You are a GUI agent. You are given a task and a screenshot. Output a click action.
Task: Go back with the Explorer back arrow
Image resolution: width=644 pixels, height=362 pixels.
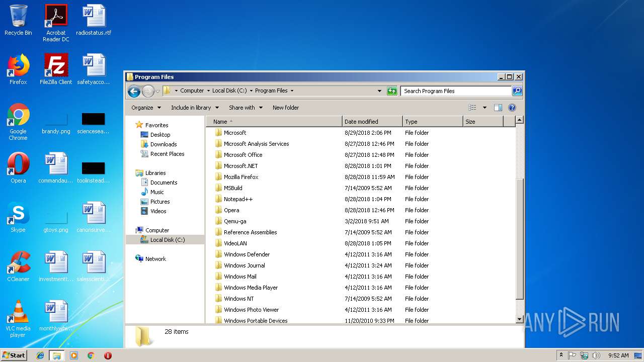(134, 91)
